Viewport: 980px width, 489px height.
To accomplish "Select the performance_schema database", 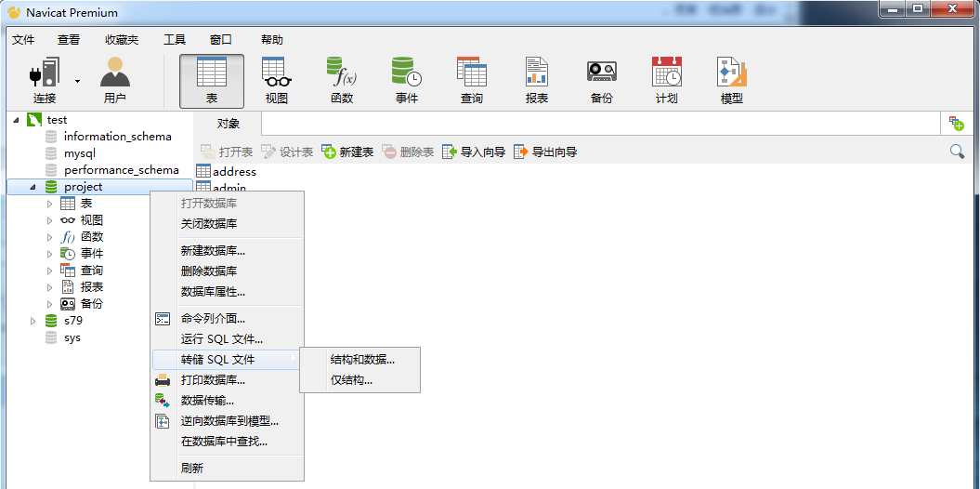I will coord(122,170).
